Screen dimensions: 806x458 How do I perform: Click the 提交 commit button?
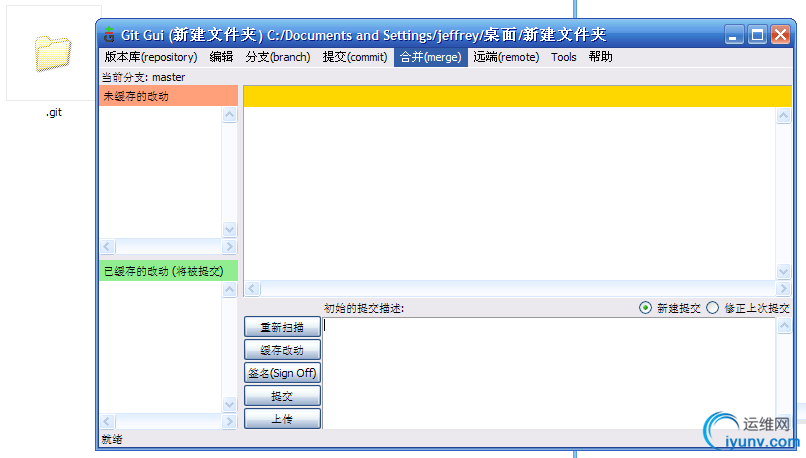tap(282, 396)
